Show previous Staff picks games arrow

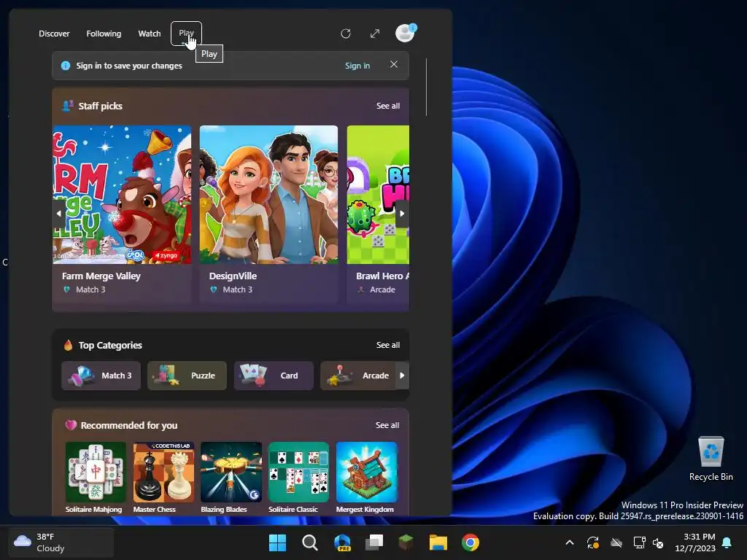pyautogui.click(x=59, y=214)
